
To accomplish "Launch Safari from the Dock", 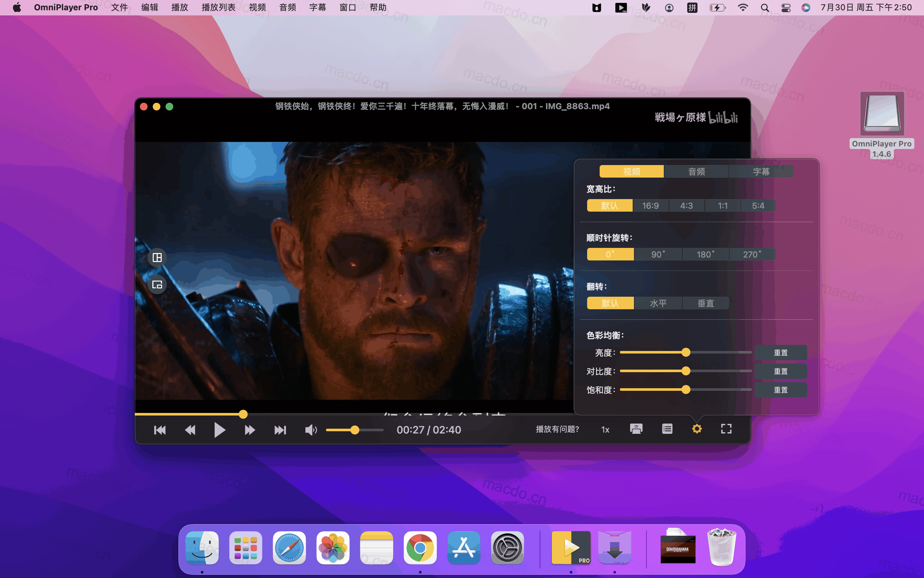I will (289, 548).
